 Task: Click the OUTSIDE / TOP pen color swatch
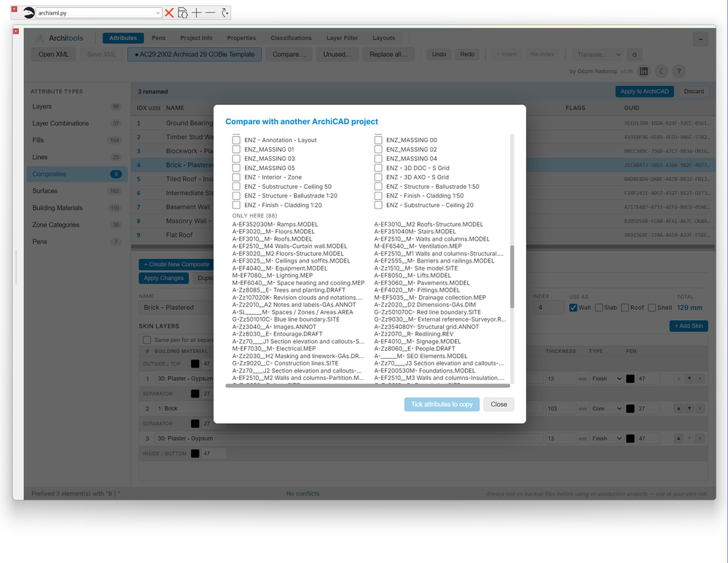(x=195, y=364)
